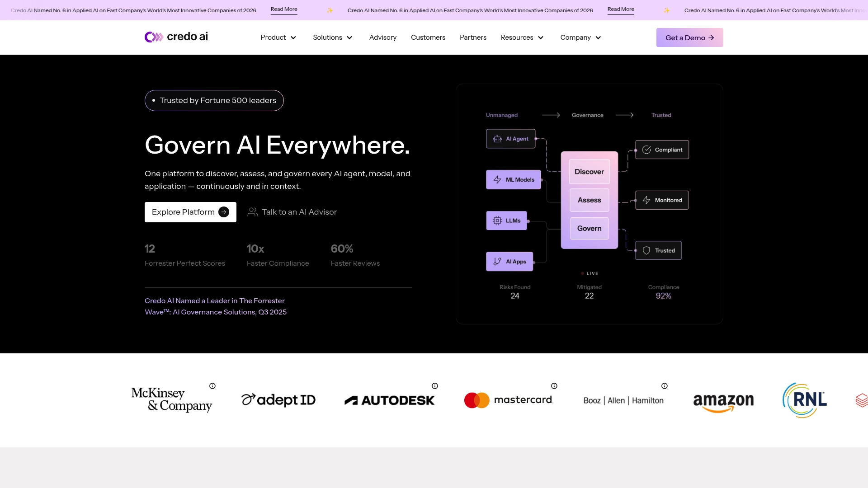
Task: Click the robot icon in AI Agent node
Action: click(x=497, y=139)
